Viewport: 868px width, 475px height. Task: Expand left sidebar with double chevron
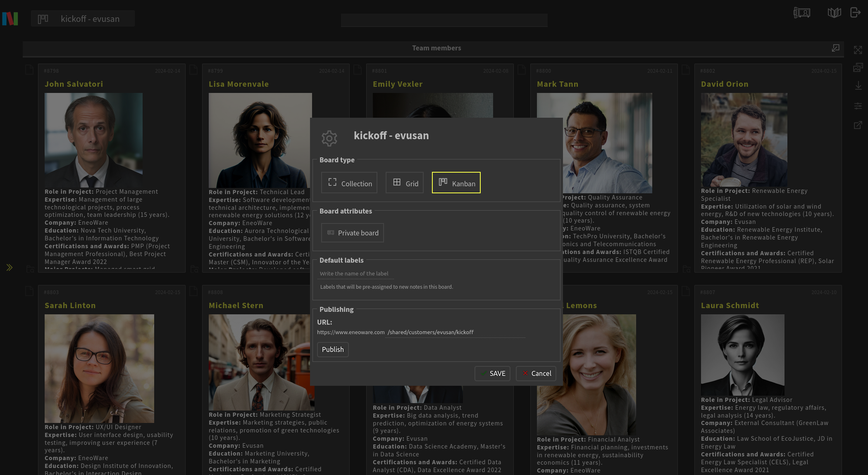click(x=10, y=268)
